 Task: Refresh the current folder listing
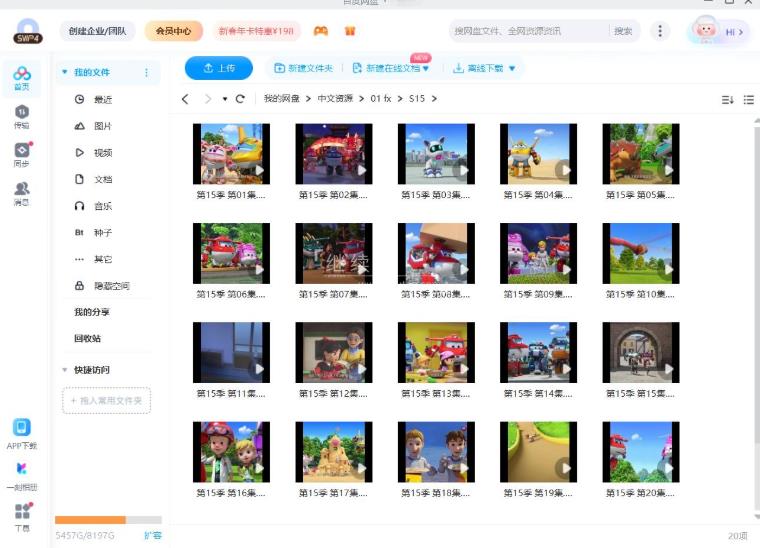(x=240, y=99)
